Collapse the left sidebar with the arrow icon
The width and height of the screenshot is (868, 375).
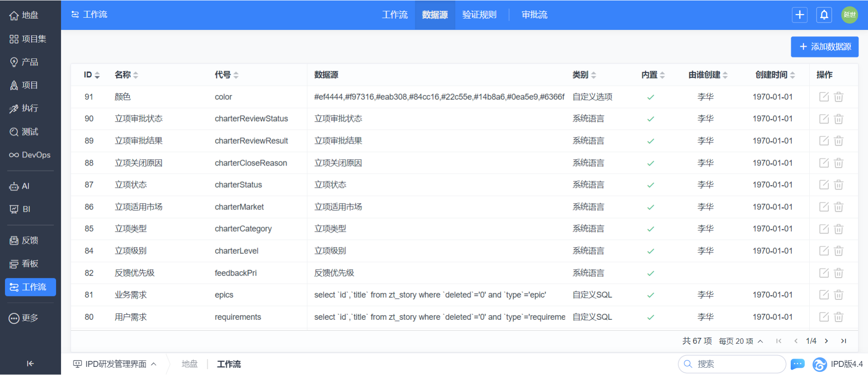[x=30, y=363]
